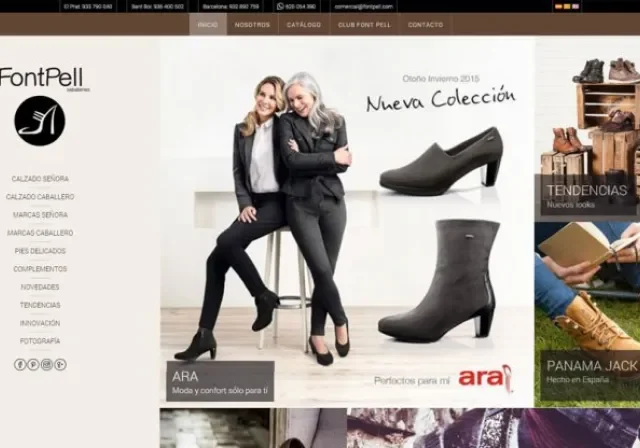Go to the Inicio tab
The width and height of the screenshot is (640, 448).
click(208, 24)
